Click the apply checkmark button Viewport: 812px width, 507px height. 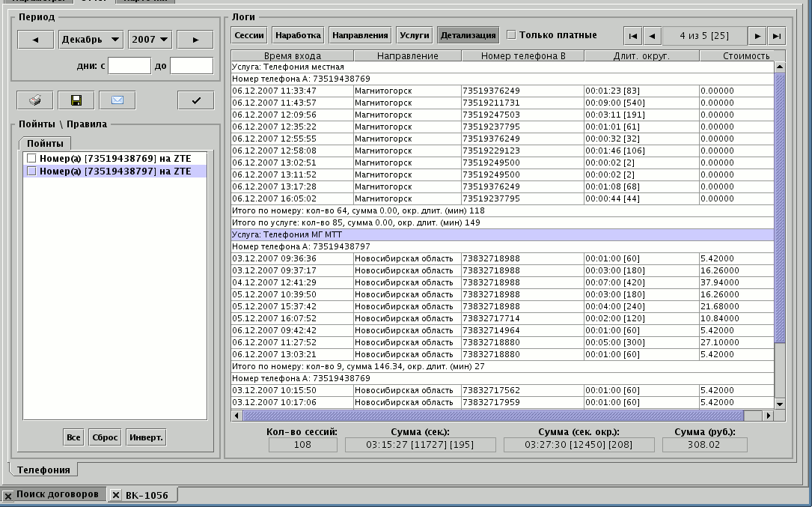(x=196, y=100)
